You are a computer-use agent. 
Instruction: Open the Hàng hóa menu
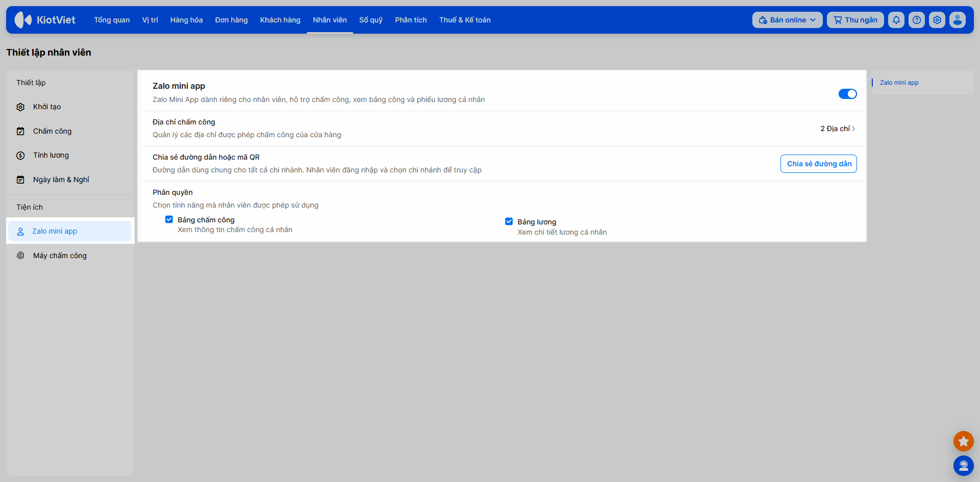pos(186,20)
